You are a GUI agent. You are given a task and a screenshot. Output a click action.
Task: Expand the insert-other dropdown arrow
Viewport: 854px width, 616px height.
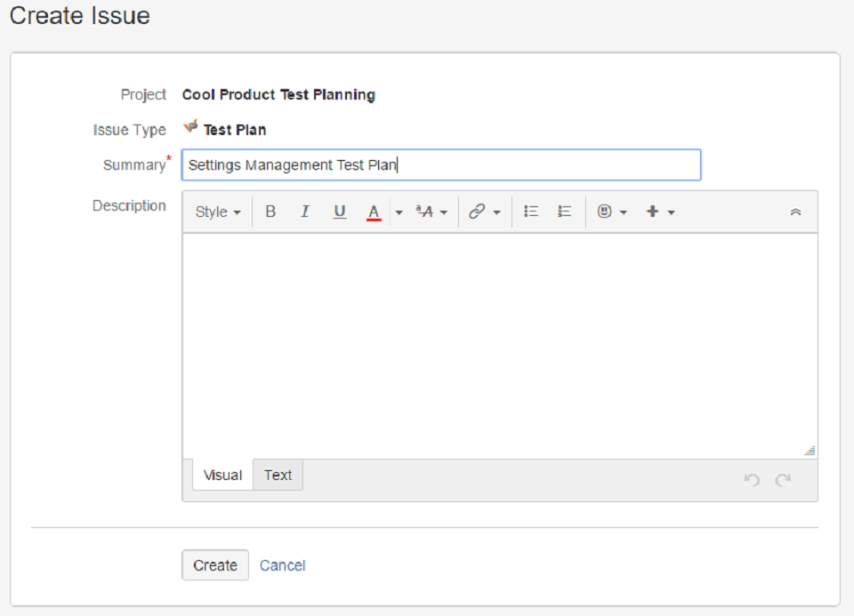tap(672, 212)
